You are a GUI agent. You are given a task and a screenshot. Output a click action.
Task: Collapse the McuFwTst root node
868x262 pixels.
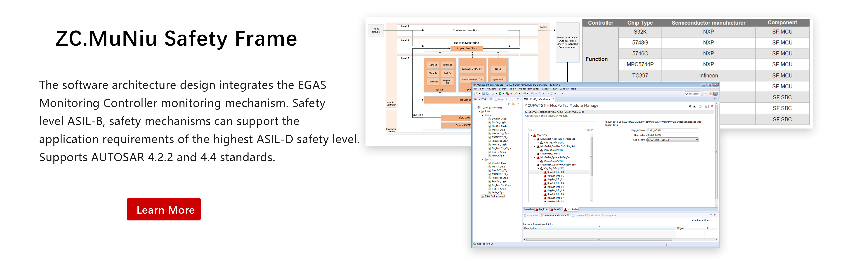click(x=531, y=135)
